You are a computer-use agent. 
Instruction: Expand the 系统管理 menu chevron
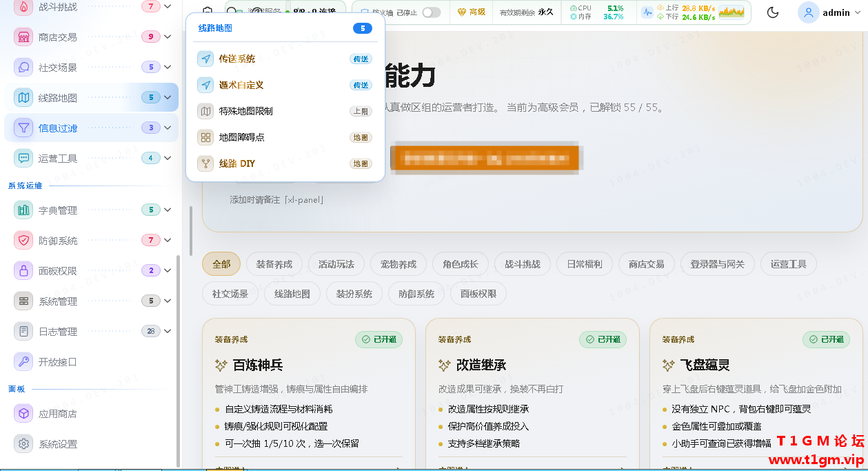pos(168,301)
